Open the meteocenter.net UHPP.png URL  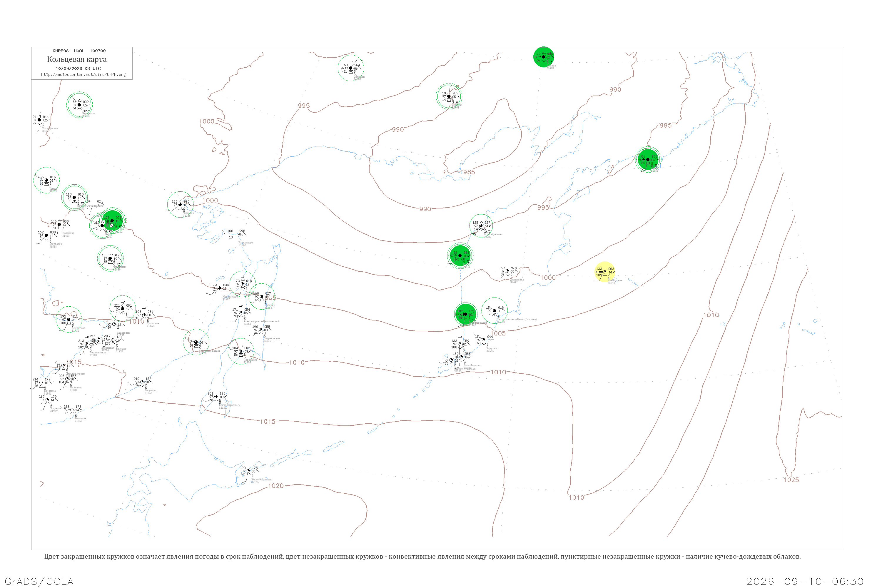click(83, 75)
